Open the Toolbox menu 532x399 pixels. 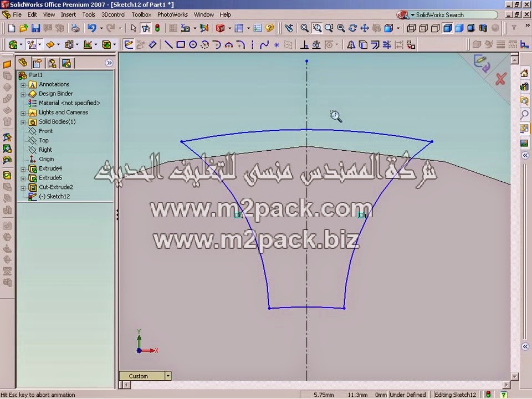pyautogui.click(x=141, y=14)
